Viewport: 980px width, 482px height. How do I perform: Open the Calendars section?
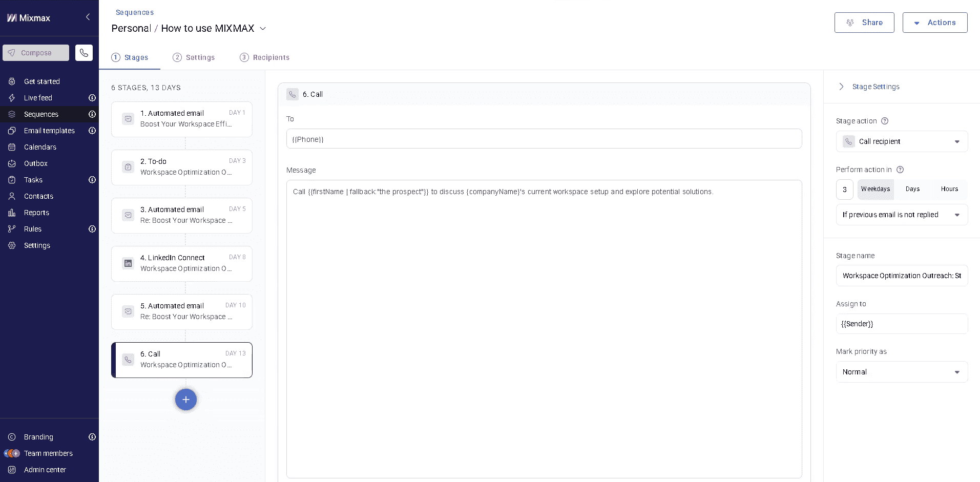(x=39, y=147)
